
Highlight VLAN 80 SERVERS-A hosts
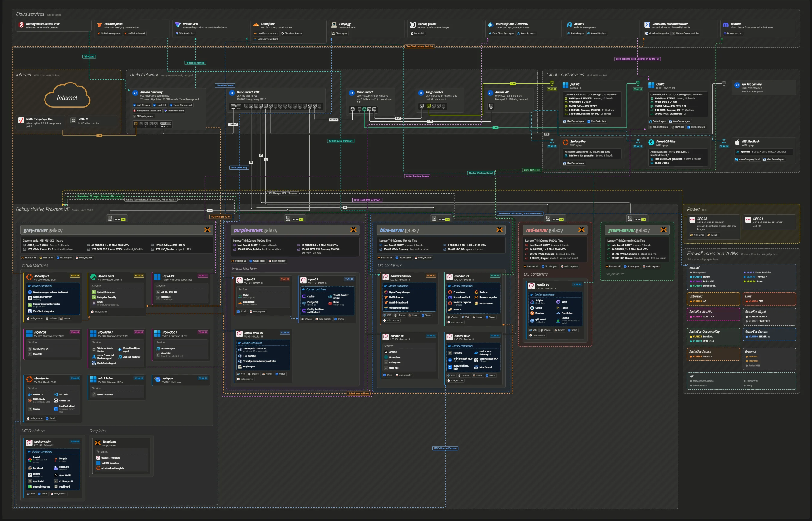(758, 337)
